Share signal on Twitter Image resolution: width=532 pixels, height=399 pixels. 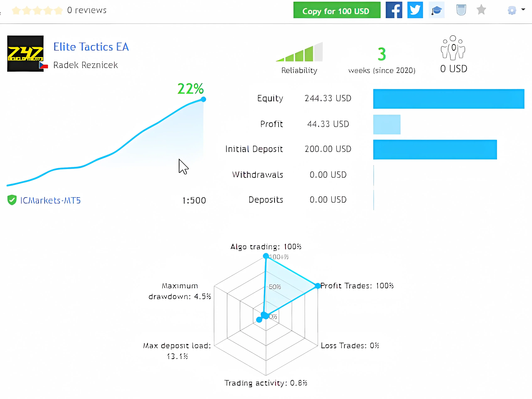(415, 10)
